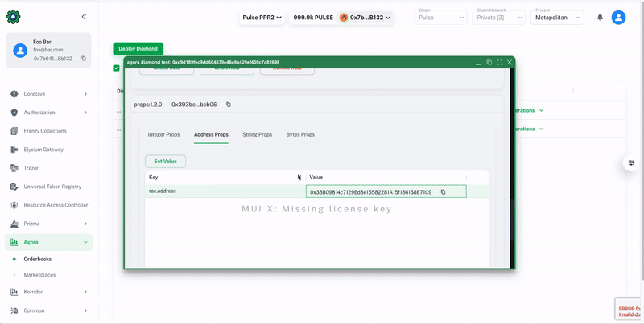
Task: Open the Pulse PPR2 selector
Action: (262, 18)
